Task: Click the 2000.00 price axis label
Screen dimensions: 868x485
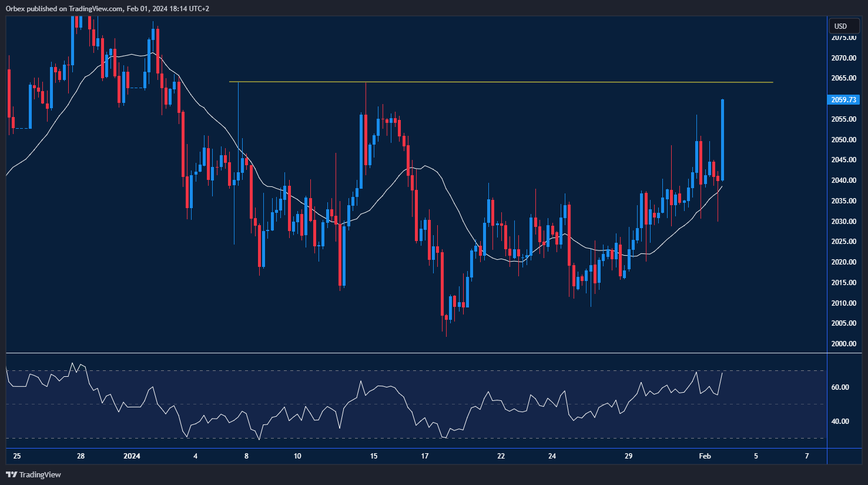Action: (843, 344)
